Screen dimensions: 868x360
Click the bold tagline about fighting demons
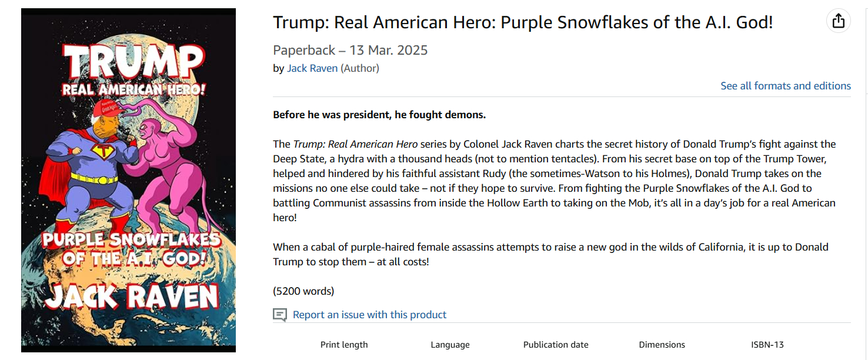tap(379, 115)
